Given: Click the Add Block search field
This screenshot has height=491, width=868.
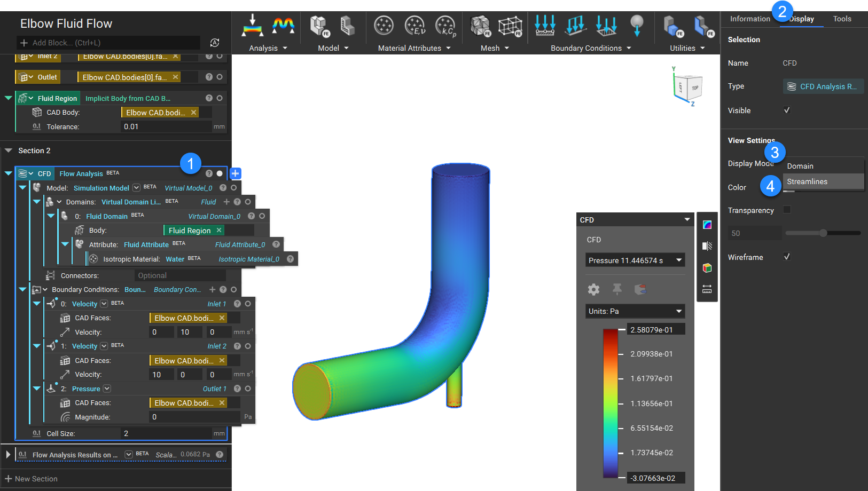Looking at the screenshot, I should click(110, 43).
